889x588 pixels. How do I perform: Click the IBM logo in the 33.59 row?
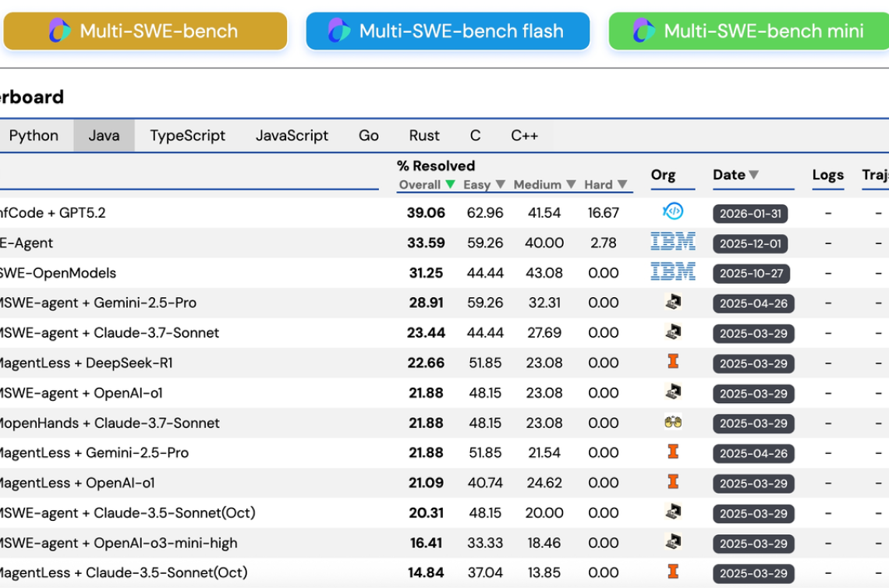(673, 242)
